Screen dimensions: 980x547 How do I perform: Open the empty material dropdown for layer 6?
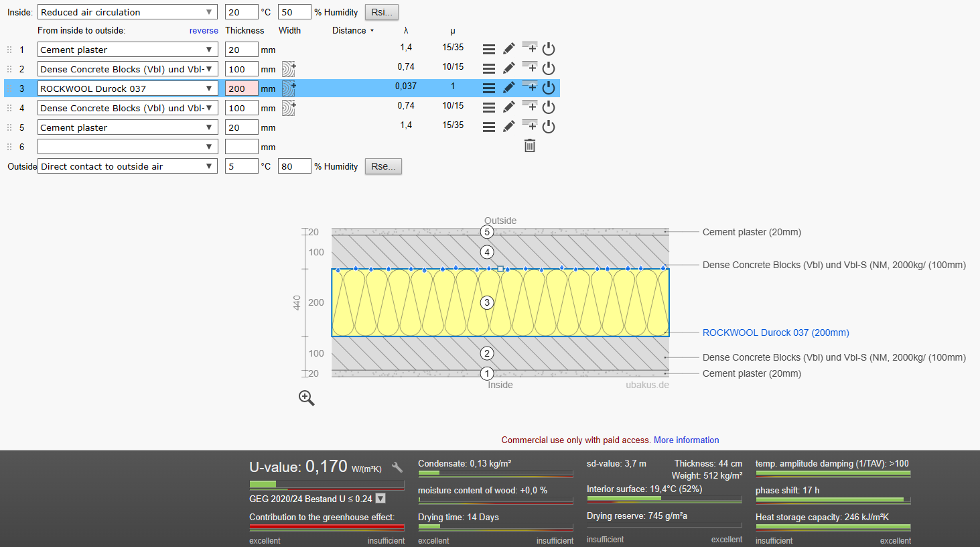(127, 147)
